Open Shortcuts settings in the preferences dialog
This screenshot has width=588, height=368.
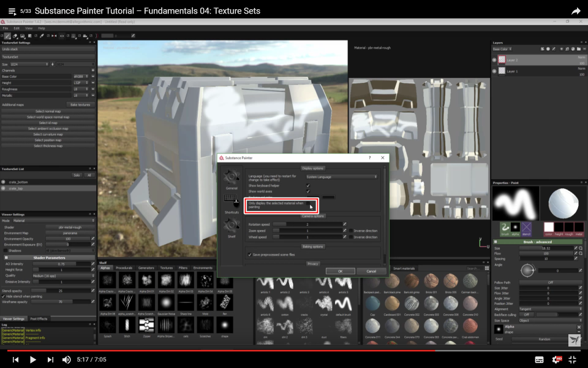click(232, 204)
